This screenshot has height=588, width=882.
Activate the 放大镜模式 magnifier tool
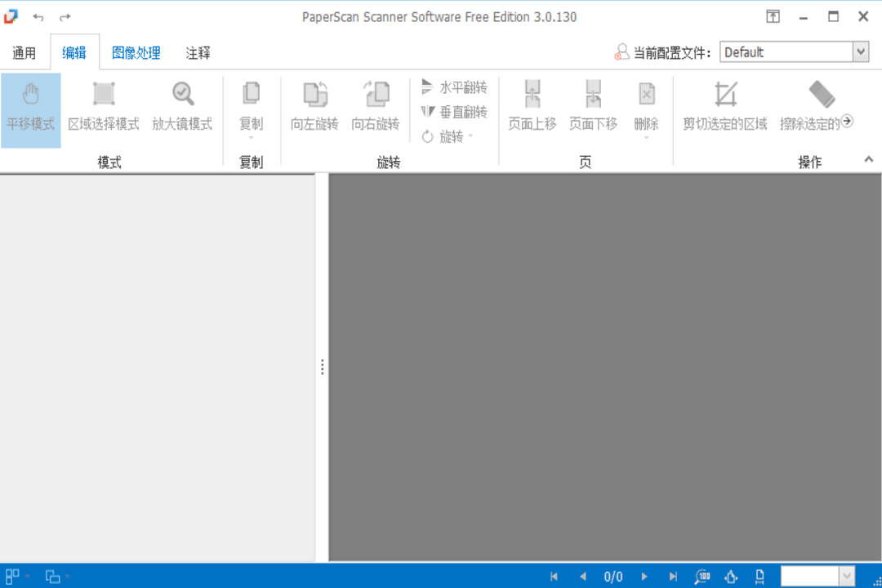pos(181,106)
